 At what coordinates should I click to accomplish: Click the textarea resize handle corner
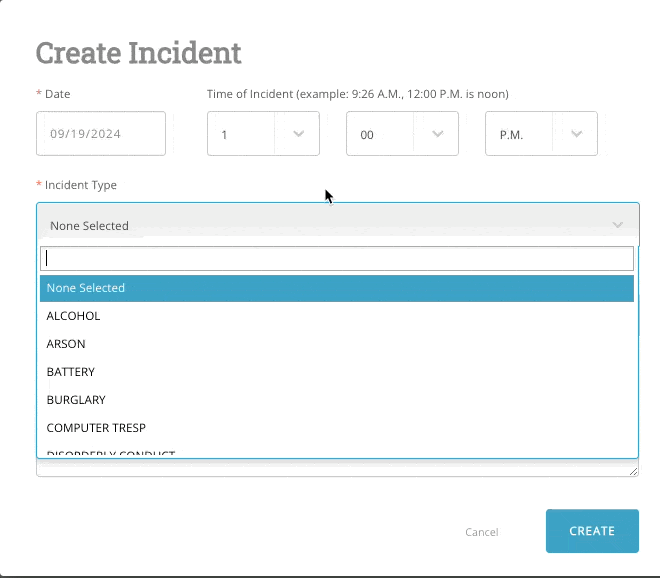click(634, 471)
